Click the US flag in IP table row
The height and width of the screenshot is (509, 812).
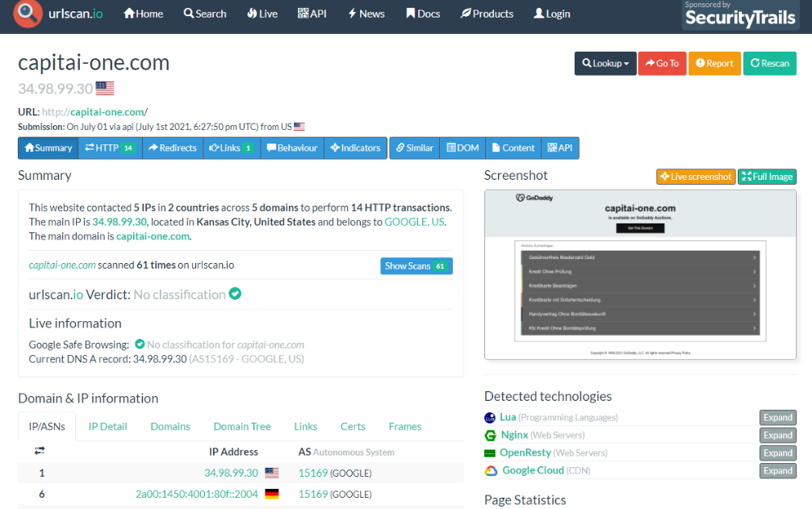[272, 473]
